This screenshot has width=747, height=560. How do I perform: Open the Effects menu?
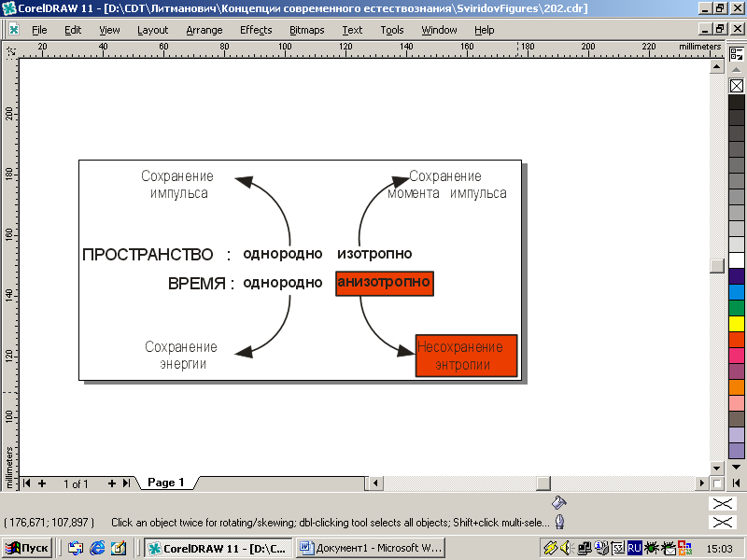(255, 30)
